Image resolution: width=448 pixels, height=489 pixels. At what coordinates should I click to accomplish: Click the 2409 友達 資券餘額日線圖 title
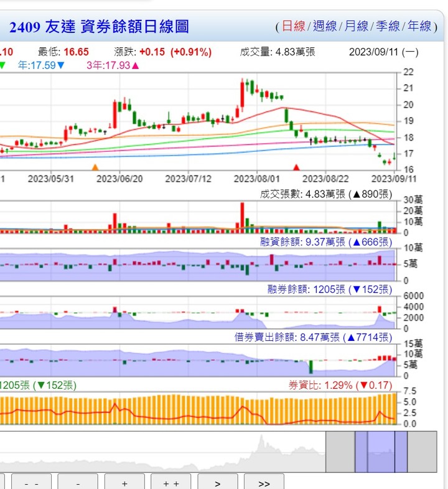(x=99, y=27)
